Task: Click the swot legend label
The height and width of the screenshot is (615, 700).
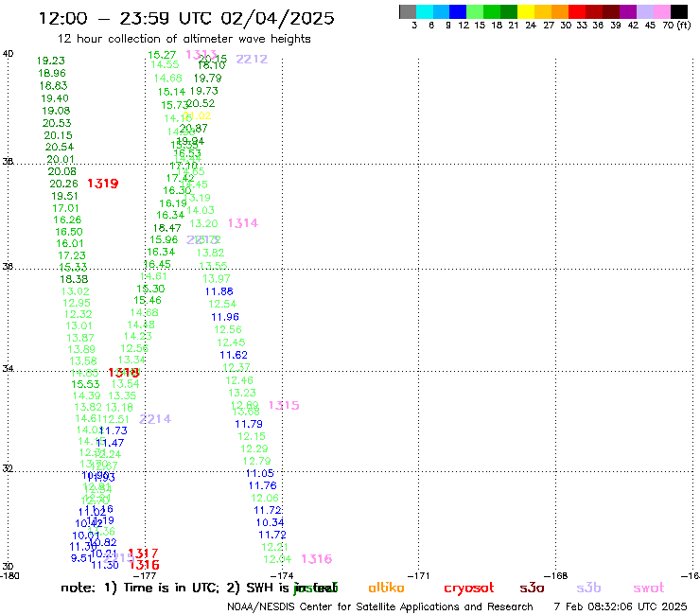Action: [648, 588]
